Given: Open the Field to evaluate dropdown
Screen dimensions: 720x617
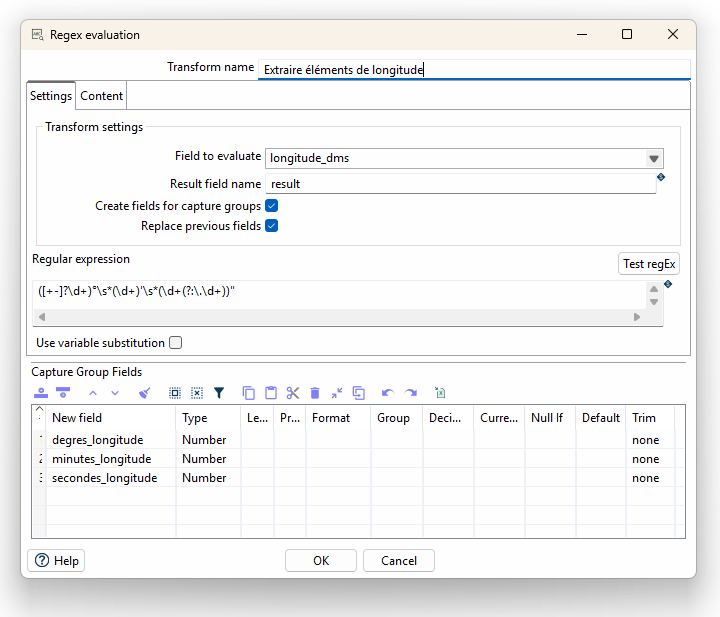Looking at the screenshot, I should [654, 159].
